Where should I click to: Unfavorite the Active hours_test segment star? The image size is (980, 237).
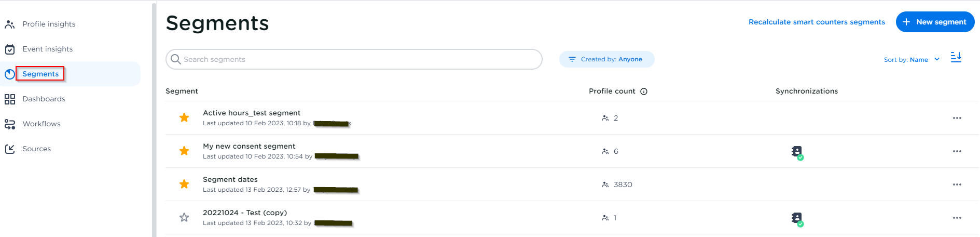[x=184, y=118]
